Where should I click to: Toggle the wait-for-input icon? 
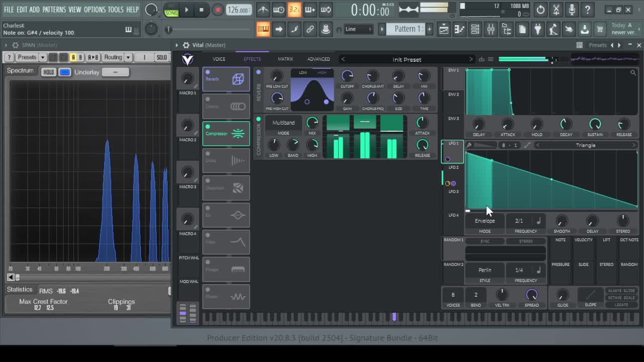[x=279, y=10]
